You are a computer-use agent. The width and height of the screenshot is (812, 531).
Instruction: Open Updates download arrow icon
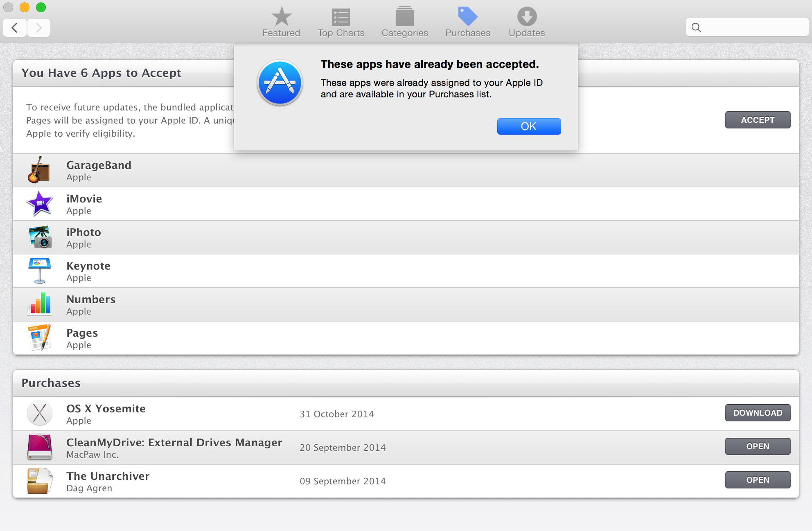pos(526,17)
